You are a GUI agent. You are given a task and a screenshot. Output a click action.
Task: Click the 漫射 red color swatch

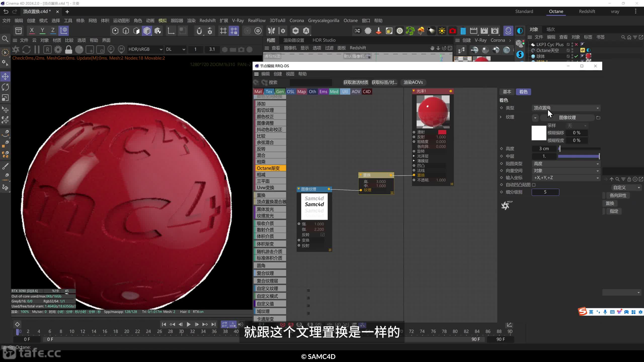coord(442,132)
